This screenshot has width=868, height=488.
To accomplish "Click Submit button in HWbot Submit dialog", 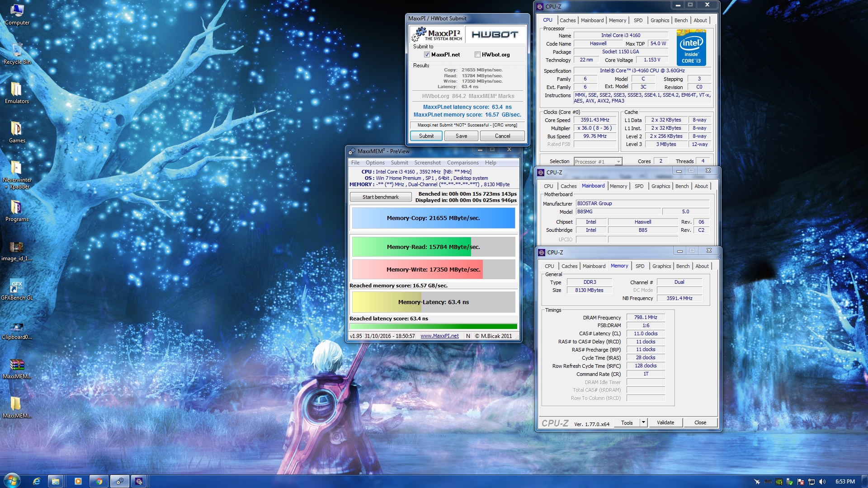I will point(426,136).
